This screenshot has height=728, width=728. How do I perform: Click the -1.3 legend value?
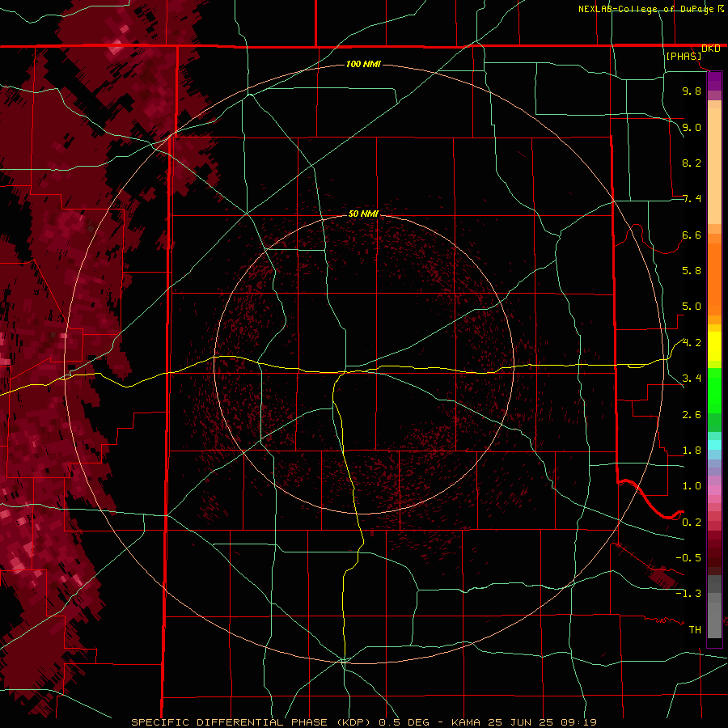click(x=688, y=594)
